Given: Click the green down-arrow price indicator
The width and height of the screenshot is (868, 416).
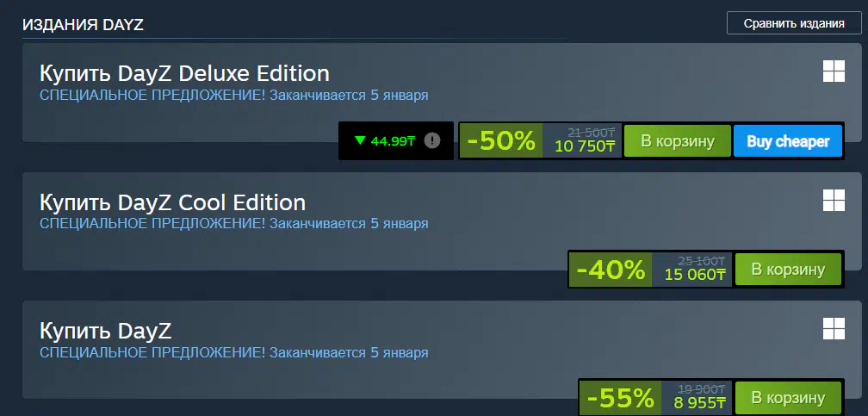Looking at the screenshot, I should point(360,140).
